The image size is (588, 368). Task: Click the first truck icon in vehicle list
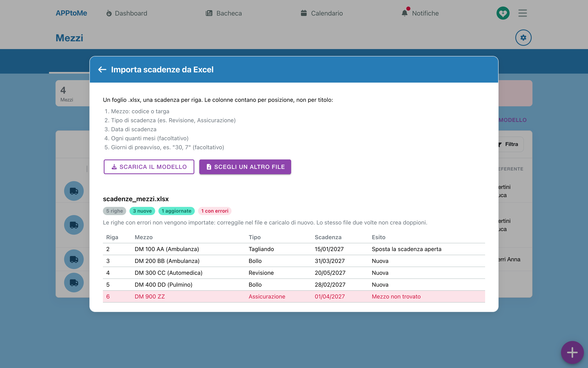tap(74, 191)
